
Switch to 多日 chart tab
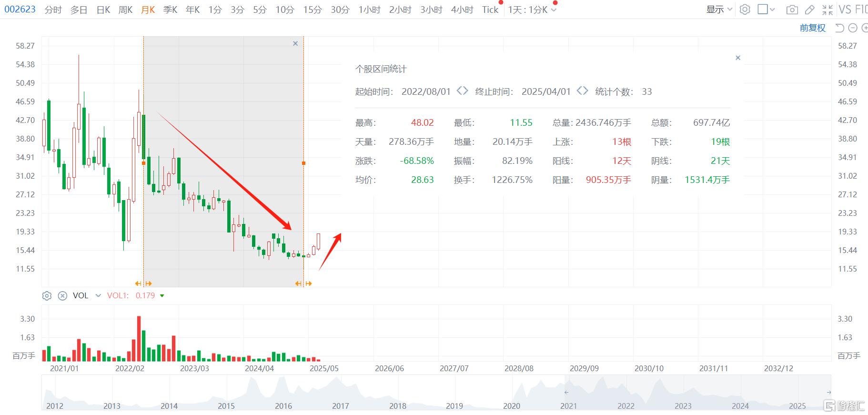pos(79,10)
